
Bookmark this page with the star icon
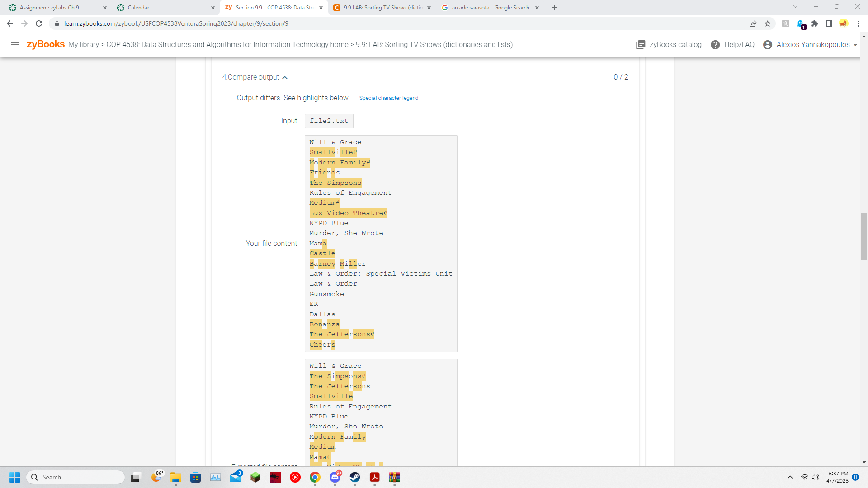pyautogui.click(x=767, y=23)
